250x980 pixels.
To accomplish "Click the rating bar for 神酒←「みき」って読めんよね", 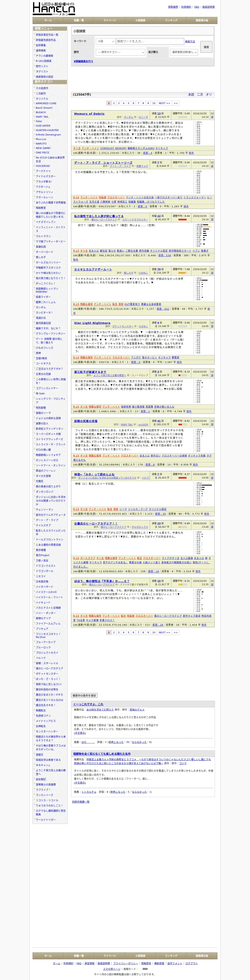I will (x=183, y=478).
